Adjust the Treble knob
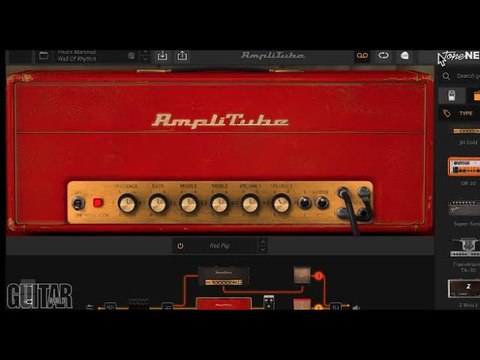480x360 pixels. point(219,204)
